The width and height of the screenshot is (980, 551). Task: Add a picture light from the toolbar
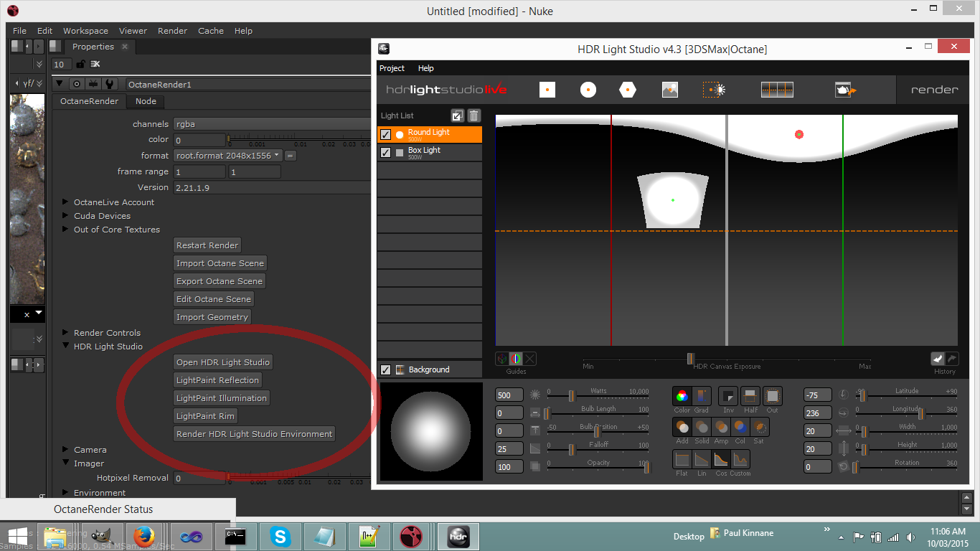point(670,90)
